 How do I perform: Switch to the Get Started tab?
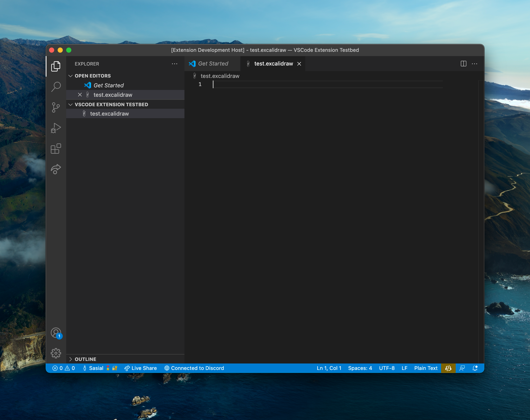click(213, 64)
